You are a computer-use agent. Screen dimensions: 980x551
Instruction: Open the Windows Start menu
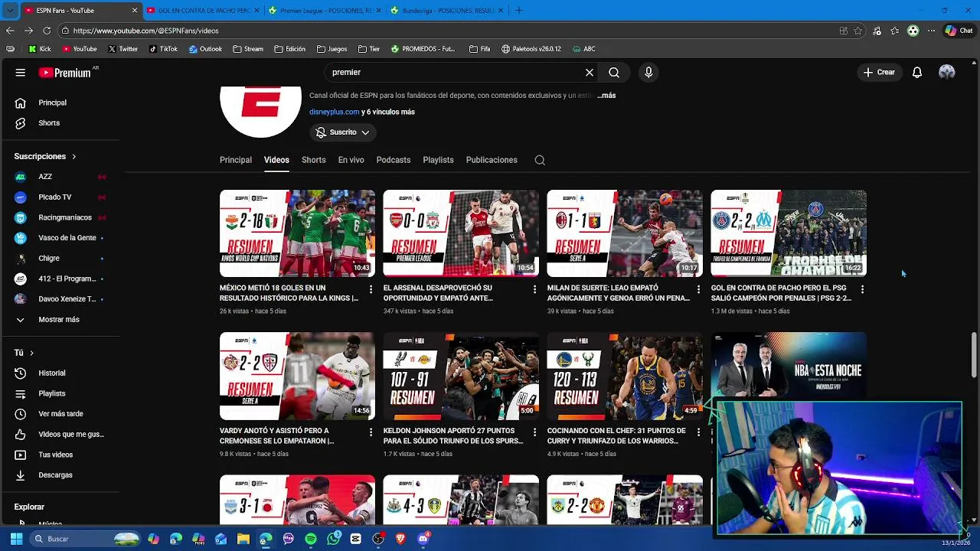[16, 539]
